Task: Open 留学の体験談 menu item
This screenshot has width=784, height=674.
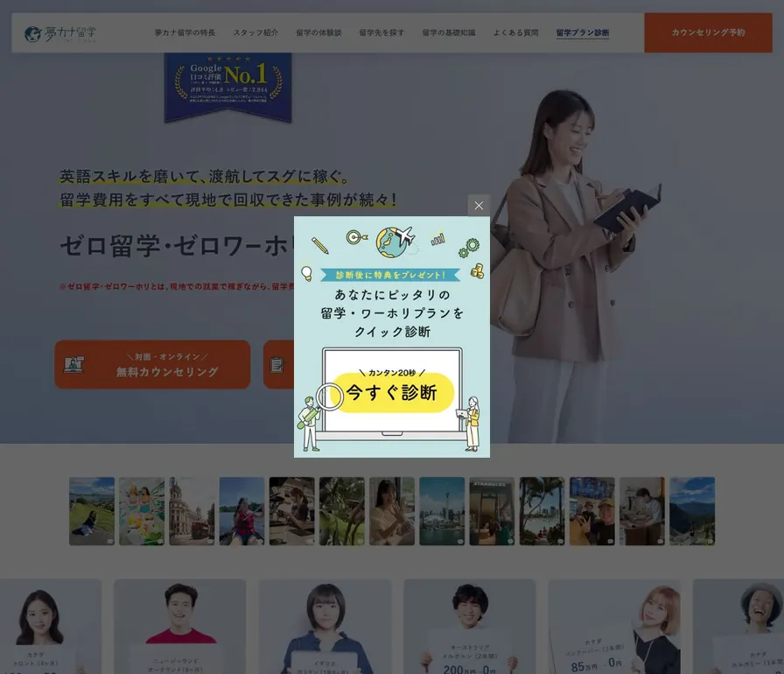Action: pyautogui.click(x=318, y=32)
